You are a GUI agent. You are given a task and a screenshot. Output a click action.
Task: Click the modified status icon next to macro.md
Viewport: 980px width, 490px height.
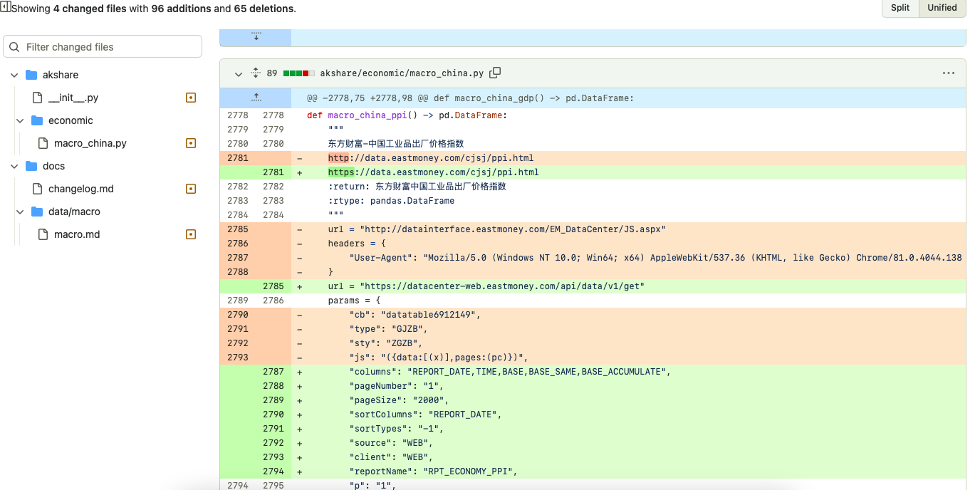(x=190, y=234)
